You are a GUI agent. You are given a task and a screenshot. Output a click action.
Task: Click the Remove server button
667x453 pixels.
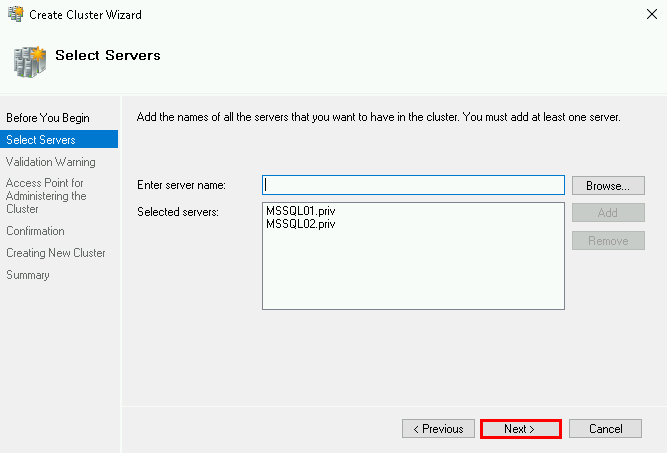click(x=608, y=241)
